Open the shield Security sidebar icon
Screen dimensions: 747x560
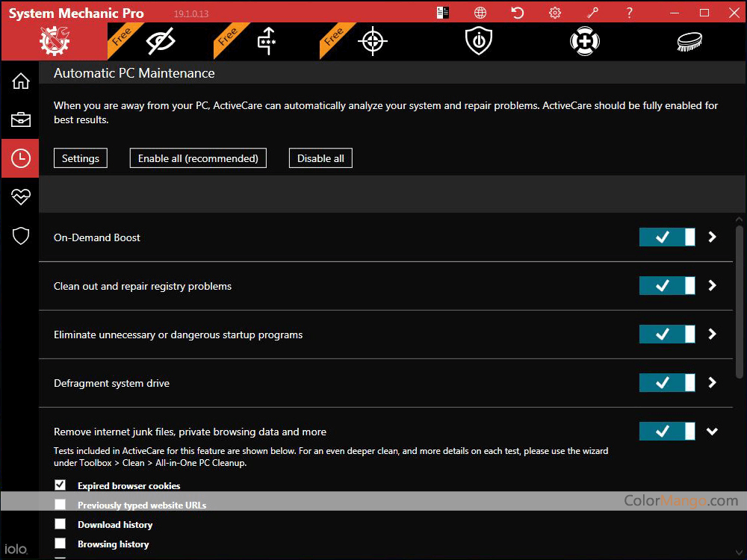(20, 236)
